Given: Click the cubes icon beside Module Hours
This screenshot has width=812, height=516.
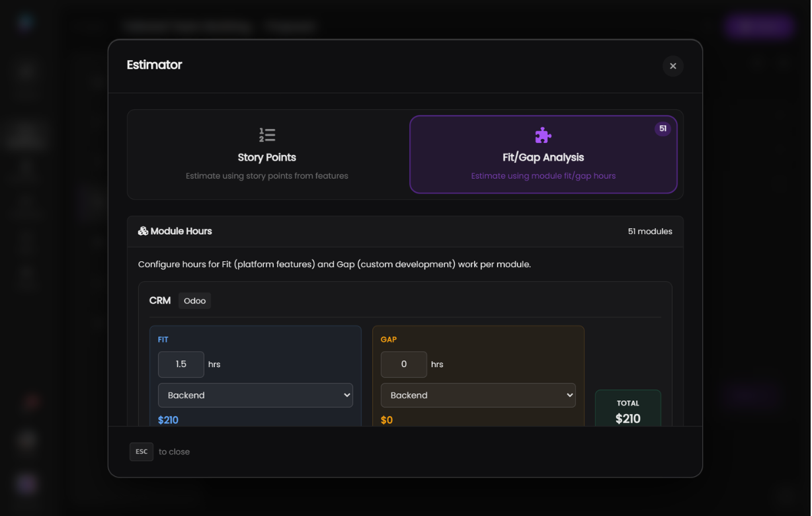Looking at the screenshot, I should (x=143, y=232).
